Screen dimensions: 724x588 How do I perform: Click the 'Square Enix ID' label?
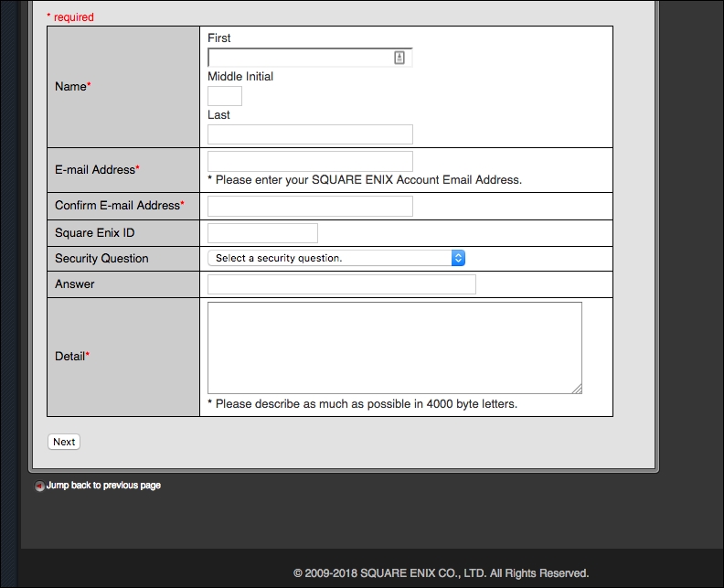tap(95, 233)
